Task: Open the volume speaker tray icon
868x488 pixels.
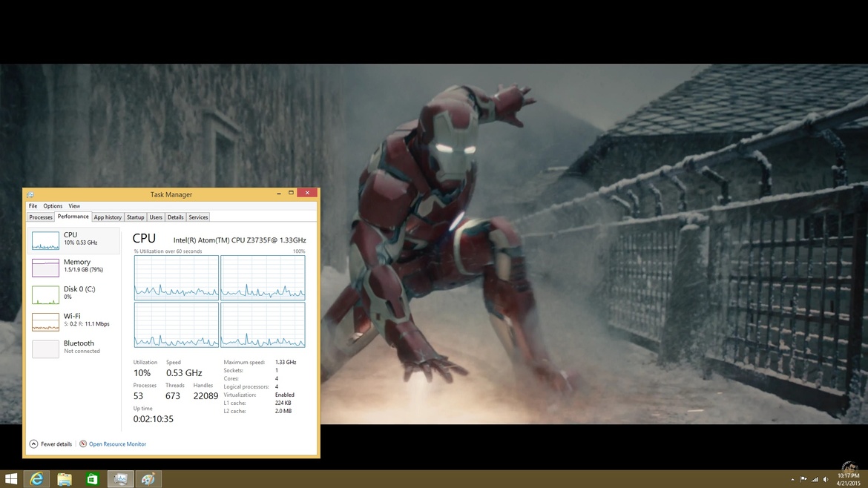Action: [x=826, y=480]
